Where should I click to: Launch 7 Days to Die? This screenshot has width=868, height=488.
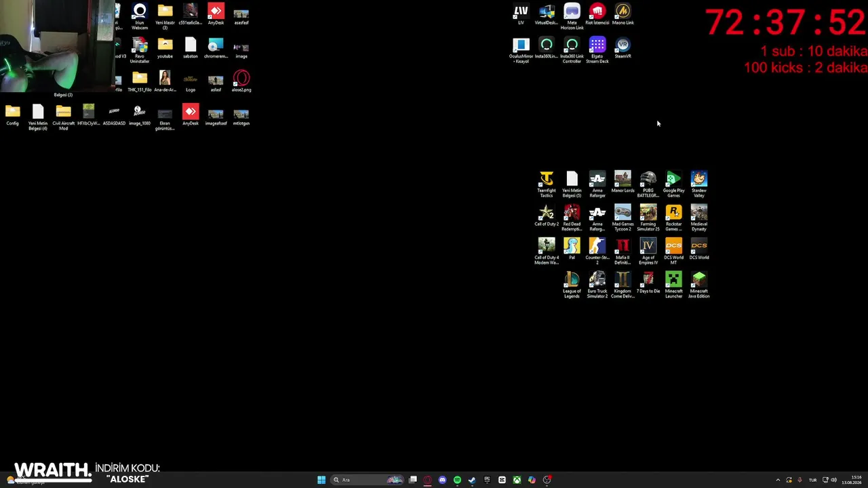(x=648, y=283)
